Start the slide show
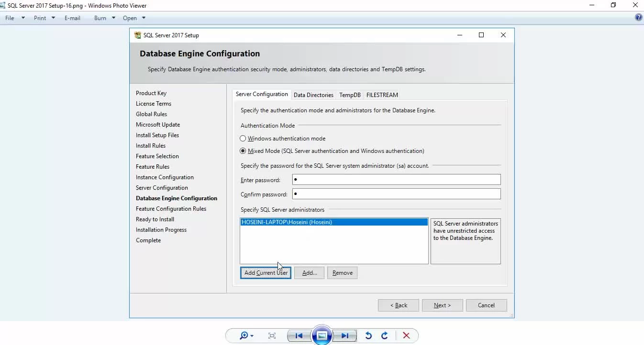The image size is (644, 345). (x=322, y=335)
